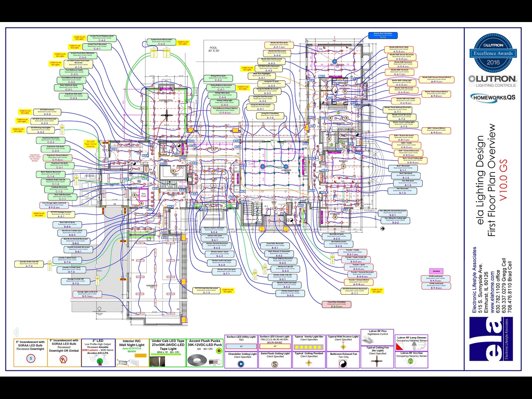Click the Lutron Excellence Awards 2016 badge
Screen dimensions: 532x399
(x=493, y=52)
